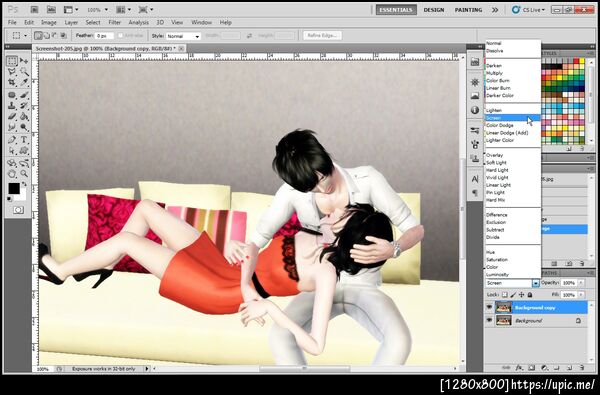Select the Rectangular Marquee tool
The image size is (600, 395).
(x=12, y=61)
